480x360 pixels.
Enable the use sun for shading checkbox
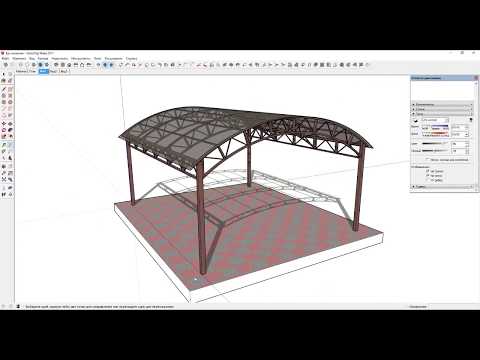(428, 159)
